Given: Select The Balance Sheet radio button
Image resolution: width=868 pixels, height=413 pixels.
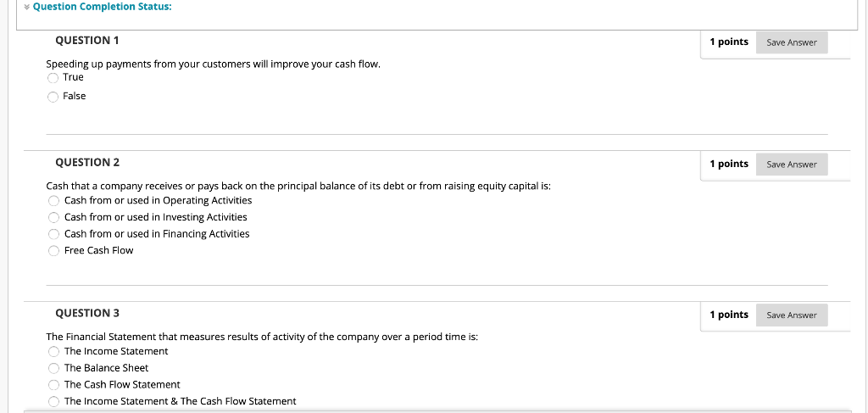Looking at the screenshot, I should [x=53, y=368].
